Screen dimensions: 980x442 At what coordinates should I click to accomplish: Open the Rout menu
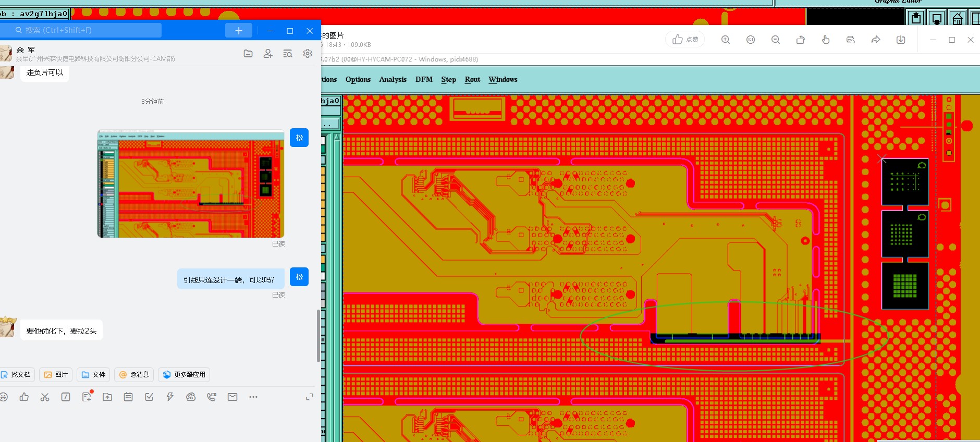click(472, 80)
